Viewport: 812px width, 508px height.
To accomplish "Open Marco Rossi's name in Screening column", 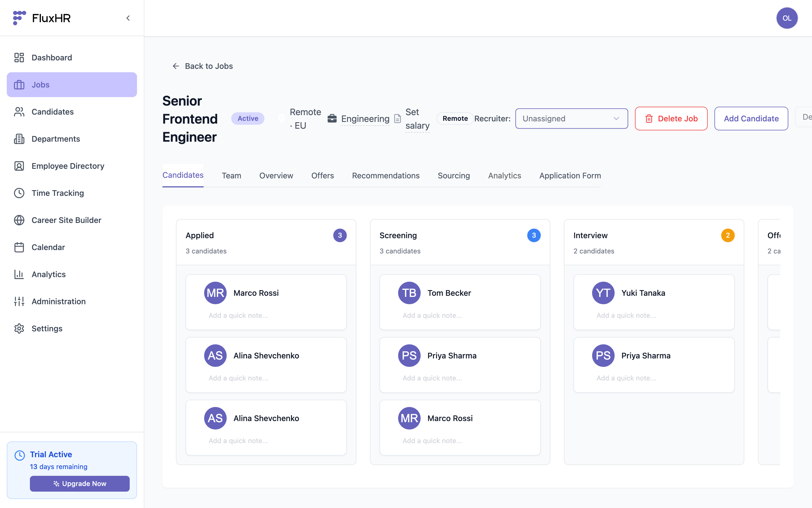I will pyautogui.click(x=450, y=418).
